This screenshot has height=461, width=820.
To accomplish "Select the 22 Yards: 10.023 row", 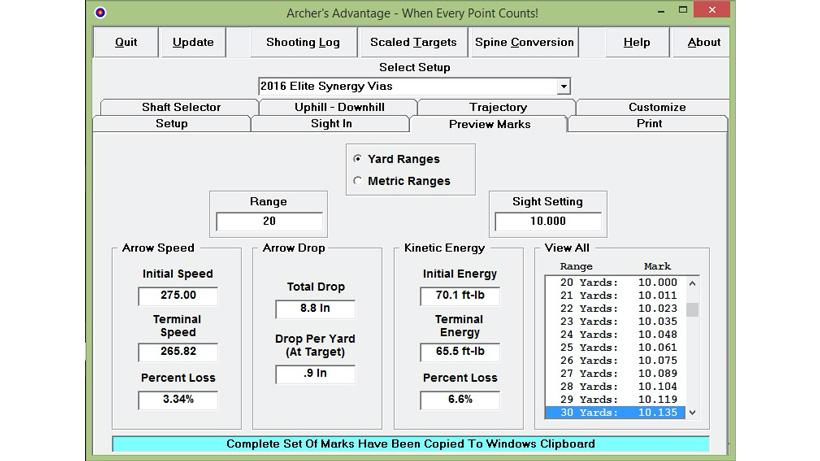I will pos(615,308).
